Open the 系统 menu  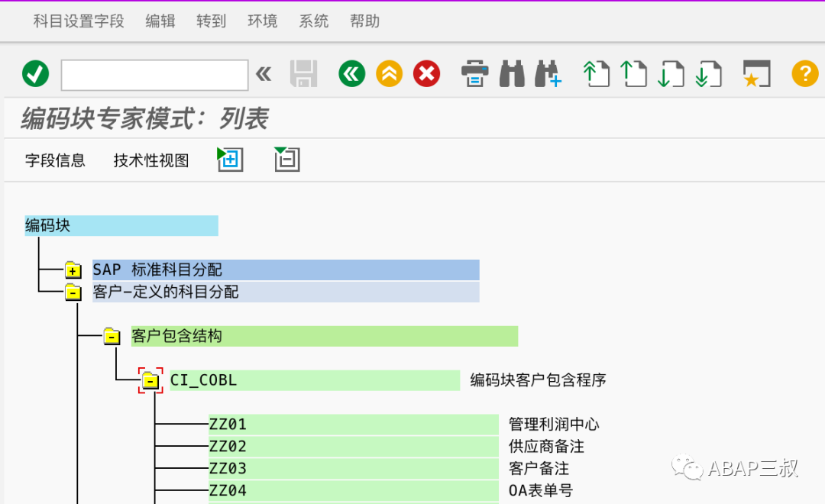[x=314, y=21]
